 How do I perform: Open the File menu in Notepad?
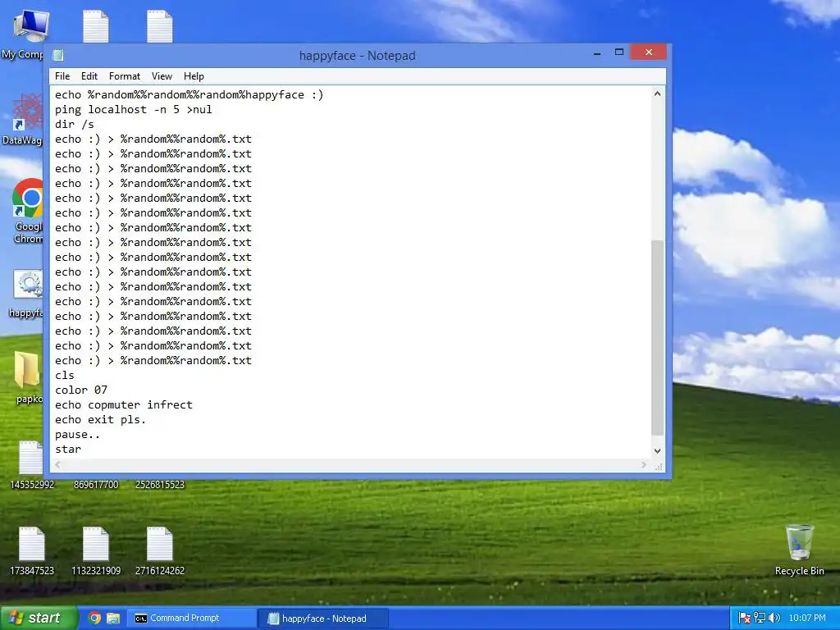point(62,76)
